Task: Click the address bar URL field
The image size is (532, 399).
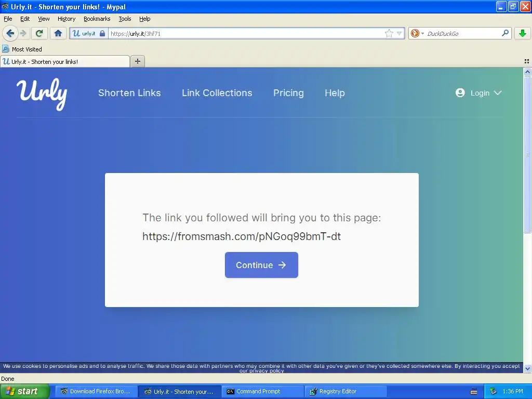Action: pyautogui.click(x=247, y=34)
